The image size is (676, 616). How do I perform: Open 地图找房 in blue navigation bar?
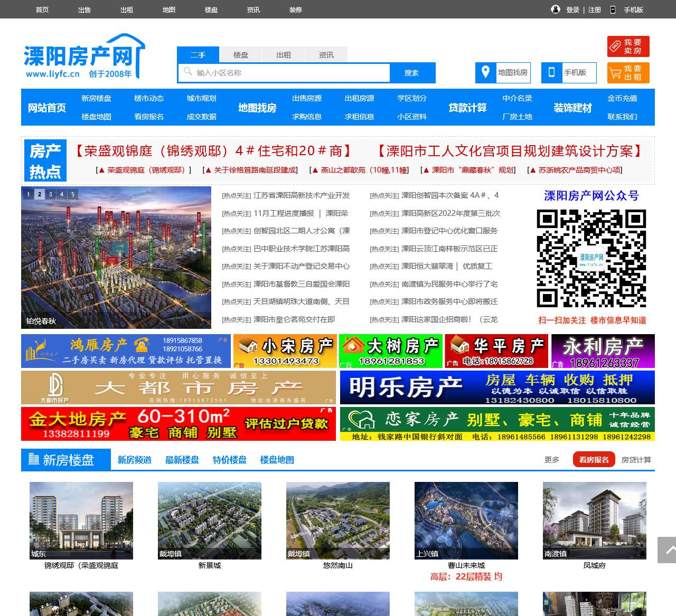pos(257,108)
